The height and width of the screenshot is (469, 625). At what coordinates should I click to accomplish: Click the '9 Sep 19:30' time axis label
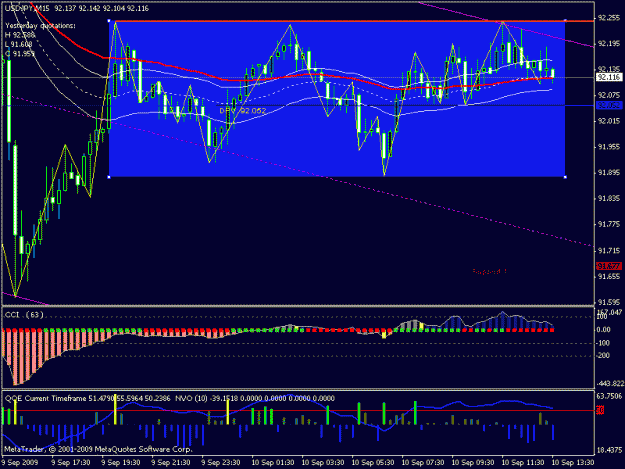[x=120, y=462]
